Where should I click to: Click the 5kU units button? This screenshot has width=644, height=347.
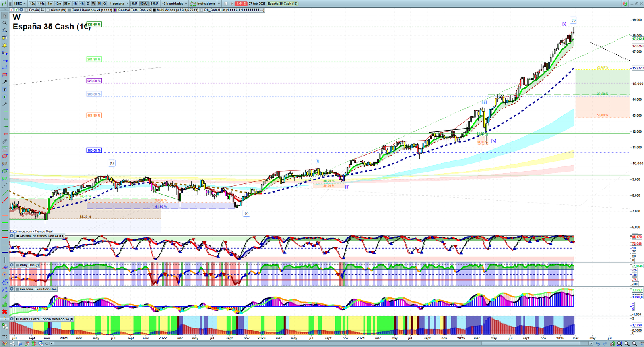[x=134, y=4]
